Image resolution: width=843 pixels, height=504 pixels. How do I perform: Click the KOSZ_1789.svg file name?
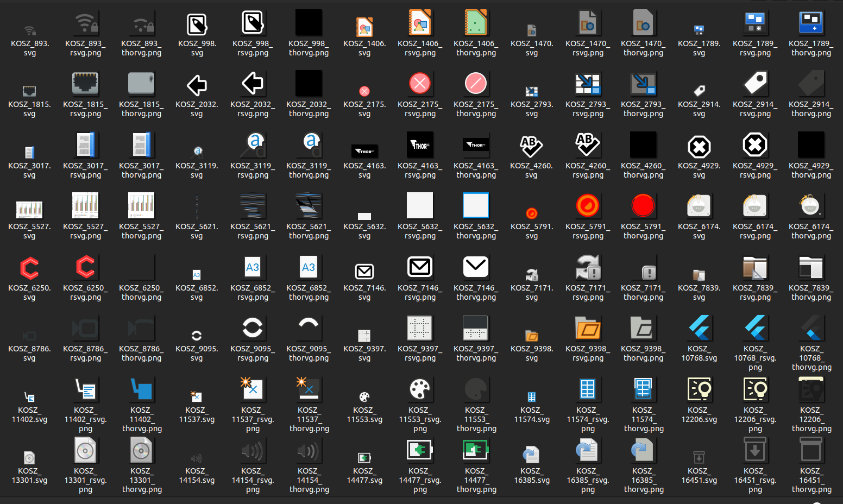pos(699,48)
